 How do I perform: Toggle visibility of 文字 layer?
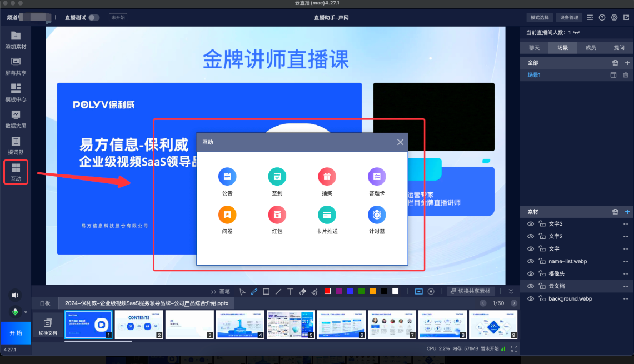pos(531,249)
